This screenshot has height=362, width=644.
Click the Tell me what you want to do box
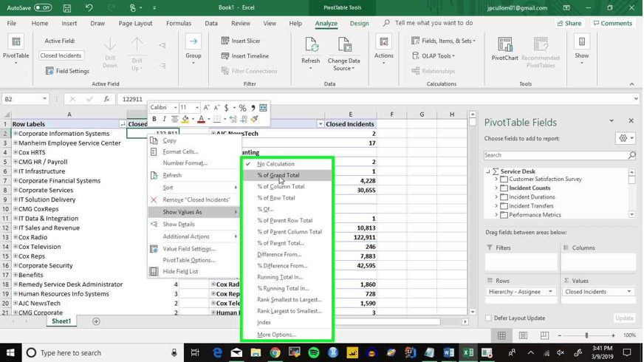tap(434, 23)
